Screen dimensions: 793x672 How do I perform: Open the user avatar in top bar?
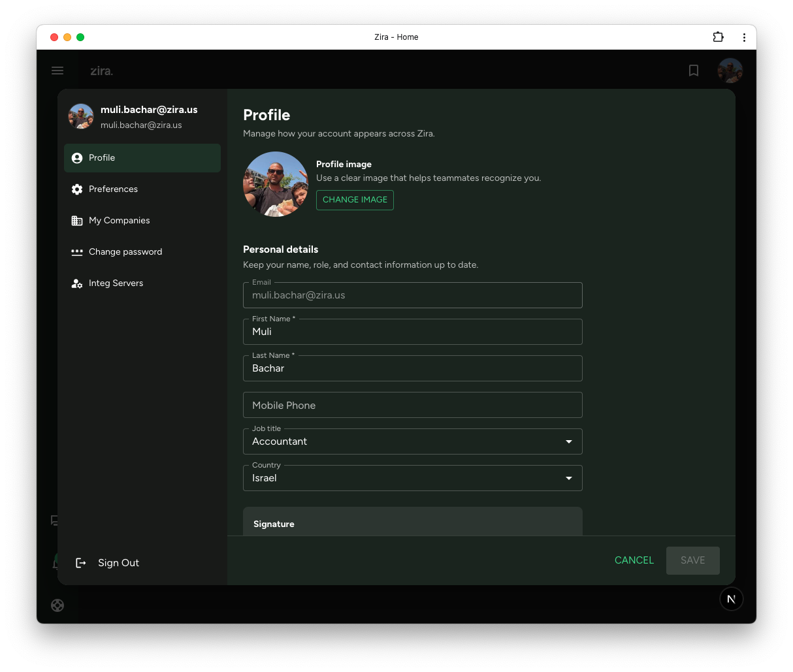(x=730, y=71)
